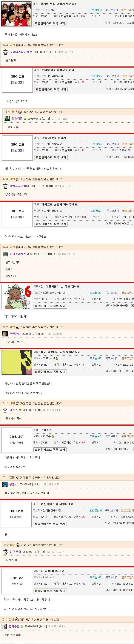Image resolution: width=134 pixels, height=644 pixels.
Task: Open 프로필보기 for author 마스터볼o
Action: 96,10
